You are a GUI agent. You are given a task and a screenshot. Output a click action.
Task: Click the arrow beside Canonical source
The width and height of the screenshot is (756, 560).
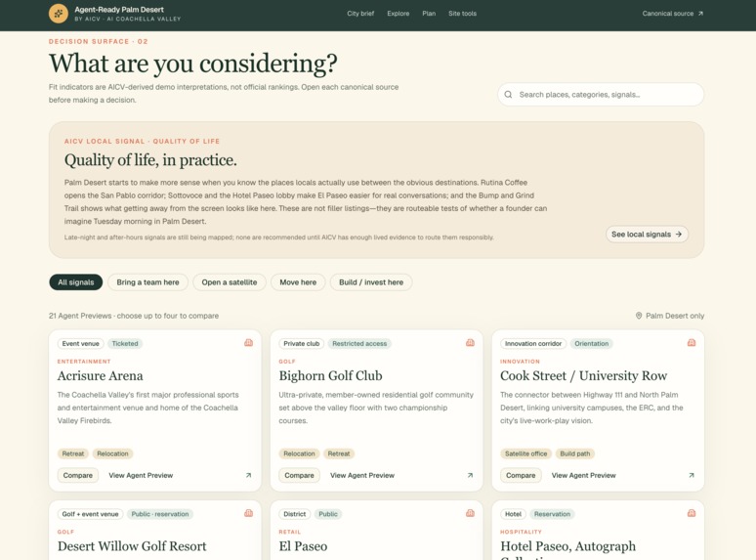(700, 14)
